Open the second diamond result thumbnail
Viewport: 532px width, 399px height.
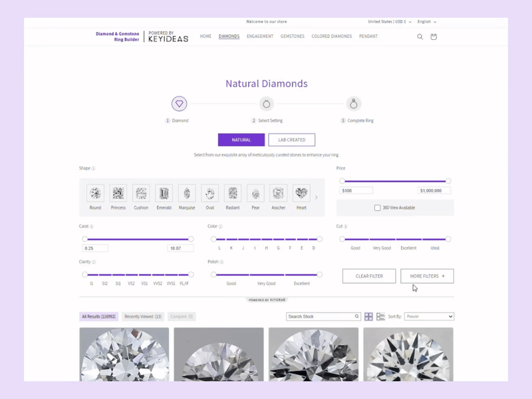pyautogui.click(x=219, y=354)
